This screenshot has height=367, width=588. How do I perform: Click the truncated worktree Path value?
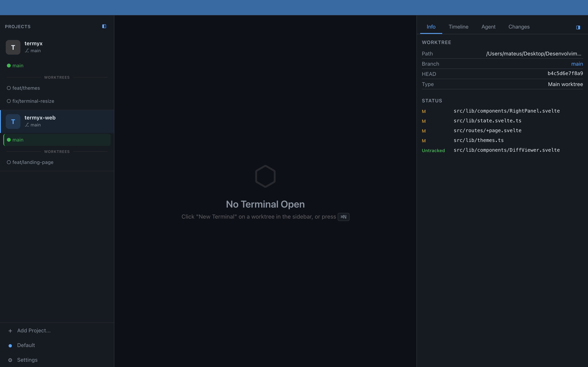click(x=533, y=54)
